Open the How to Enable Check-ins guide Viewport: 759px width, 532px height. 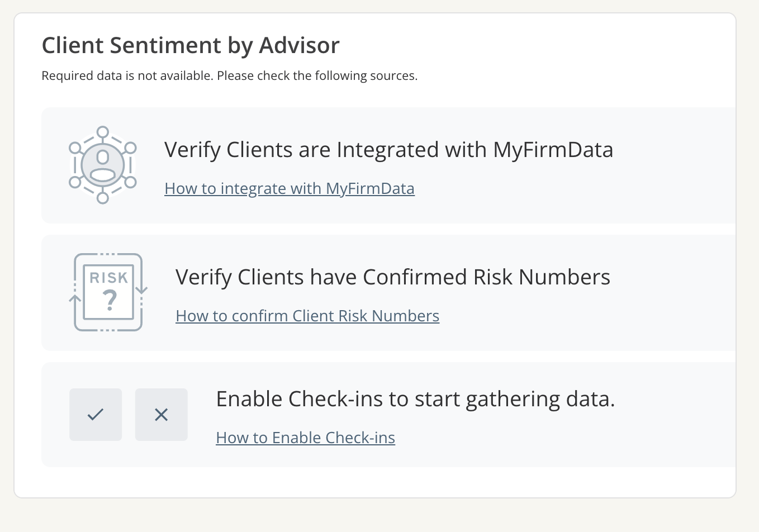coord(305,438)
